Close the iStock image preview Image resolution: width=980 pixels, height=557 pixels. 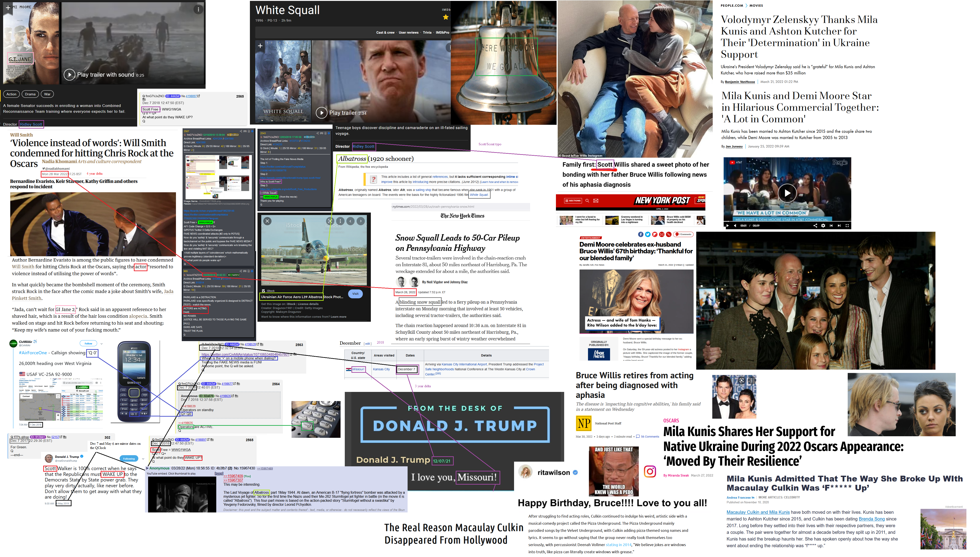point(267,221)
